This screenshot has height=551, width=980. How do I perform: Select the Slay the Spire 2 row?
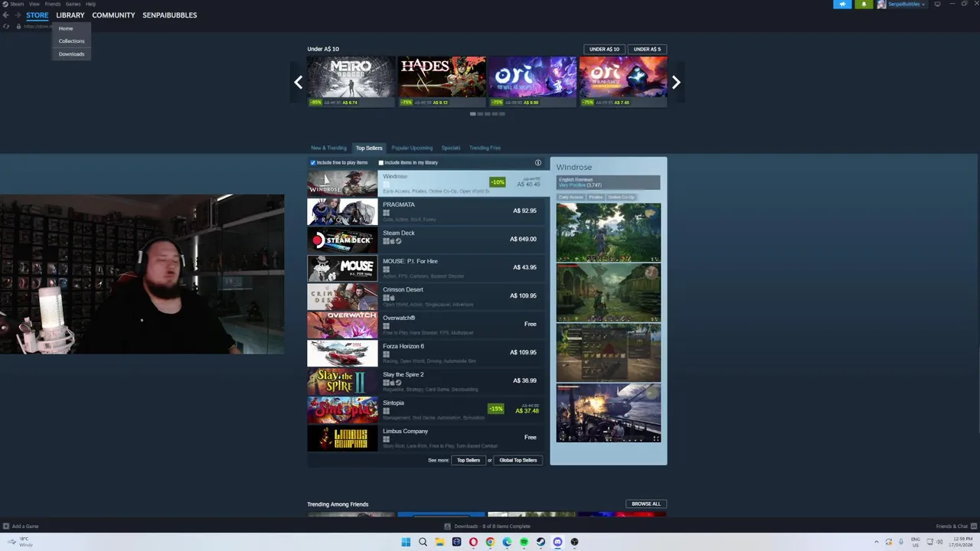[426, 381]
